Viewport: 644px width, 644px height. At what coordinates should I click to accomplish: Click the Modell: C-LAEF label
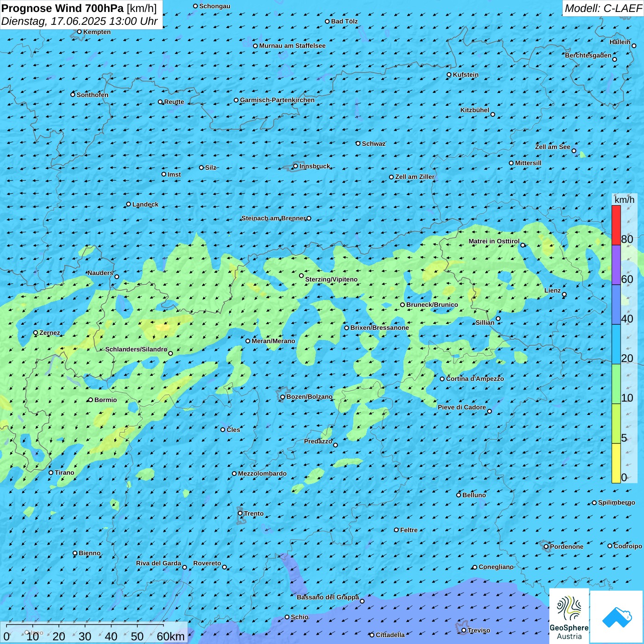(x=603, y=8)
